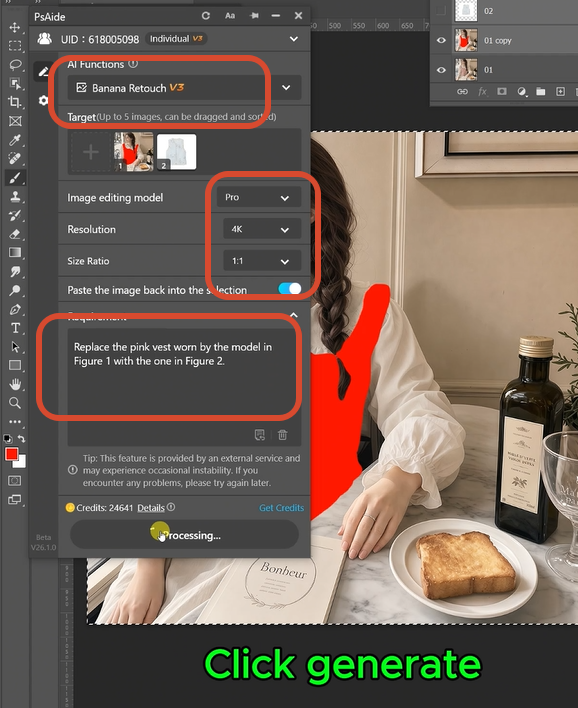Click the Get Credits link
This screenshot has height=708, width=578.
(281, 508)
